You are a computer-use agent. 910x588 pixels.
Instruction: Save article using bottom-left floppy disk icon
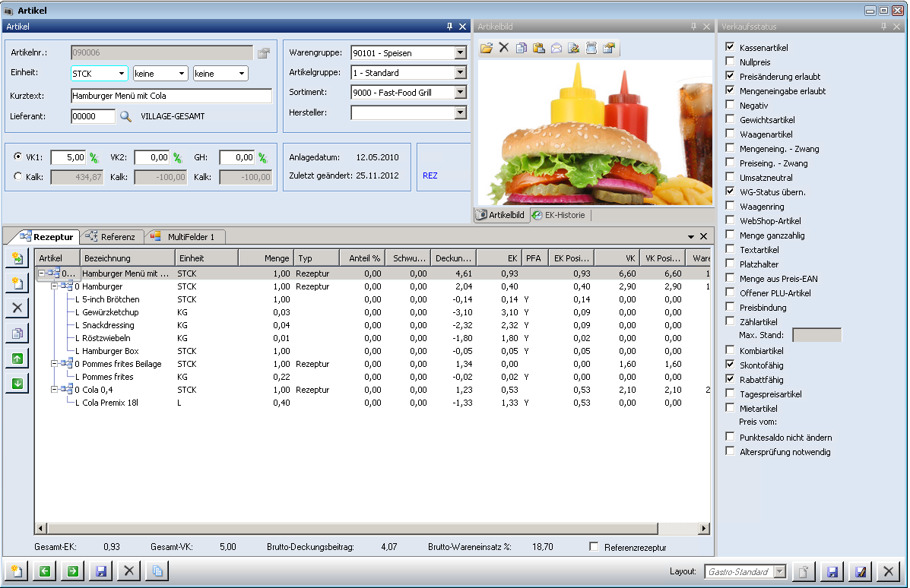100,571
